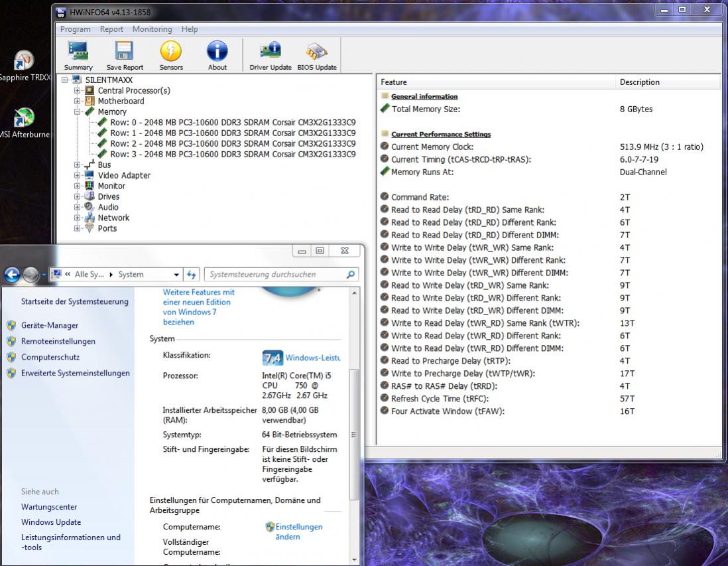Expand the Bus node

77,165
